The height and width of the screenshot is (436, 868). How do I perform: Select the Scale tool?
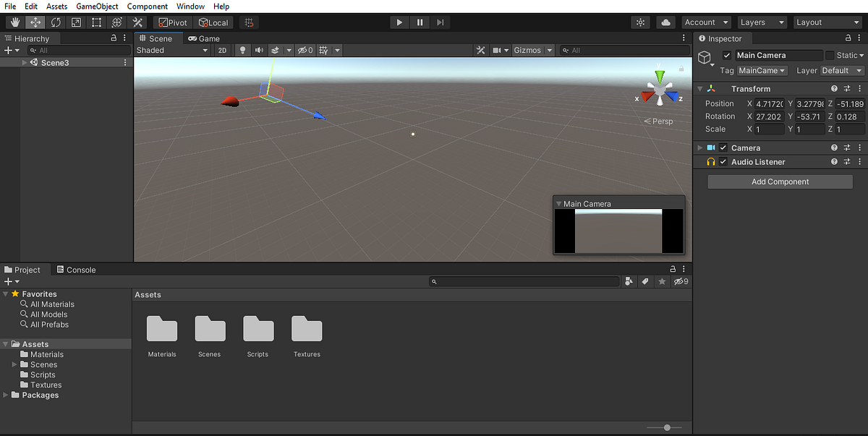click(x=75, y=22)
